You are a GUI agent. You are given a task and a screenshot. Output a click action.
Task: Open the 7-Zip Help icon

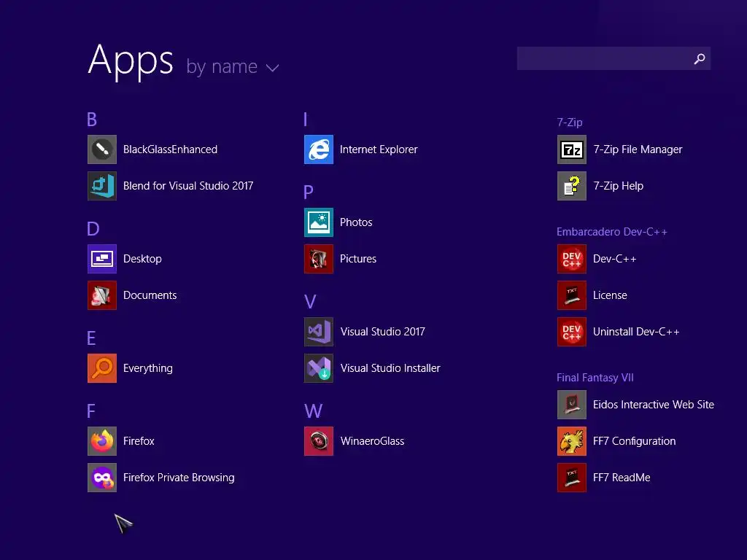point(572,186)
